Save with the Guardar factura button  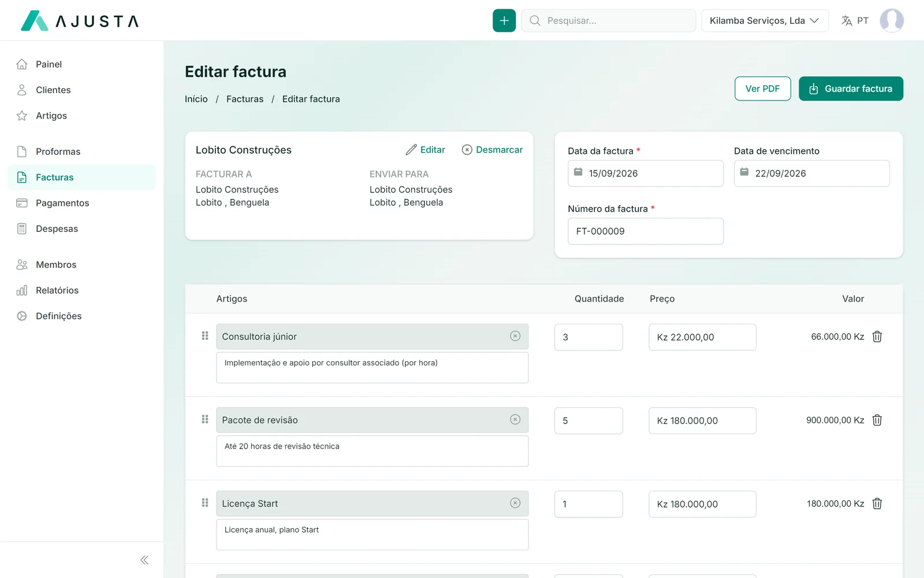(851, 88)
